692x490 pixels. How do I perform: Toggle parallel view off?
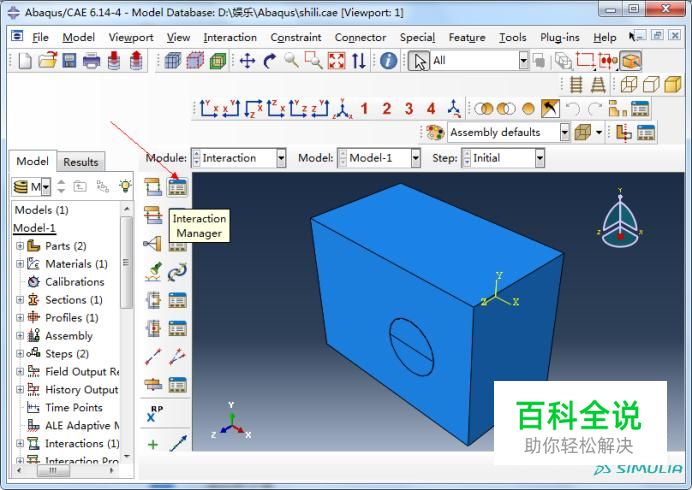(576, 84)
